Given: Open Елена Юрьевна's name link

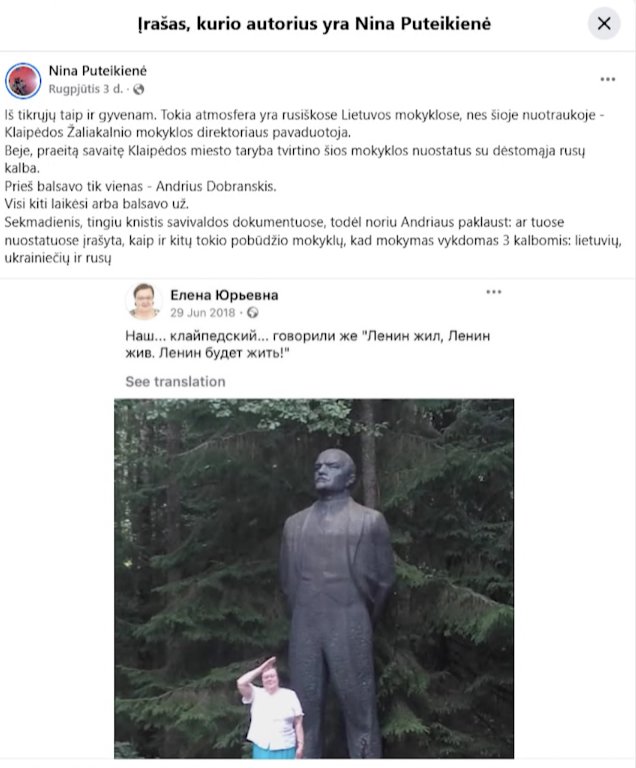Looking at the screenshot, I should pos(224,295).
